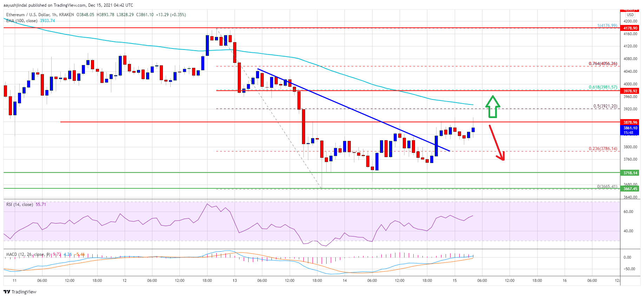Click the -50.00 MACD axis label
Viewport: 644px width, 298px height.
[629, 269]
